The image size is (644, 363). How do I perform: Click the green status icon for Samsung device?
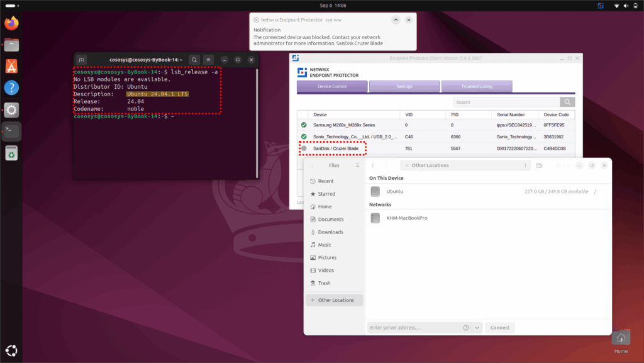click(x=304, y=125)
